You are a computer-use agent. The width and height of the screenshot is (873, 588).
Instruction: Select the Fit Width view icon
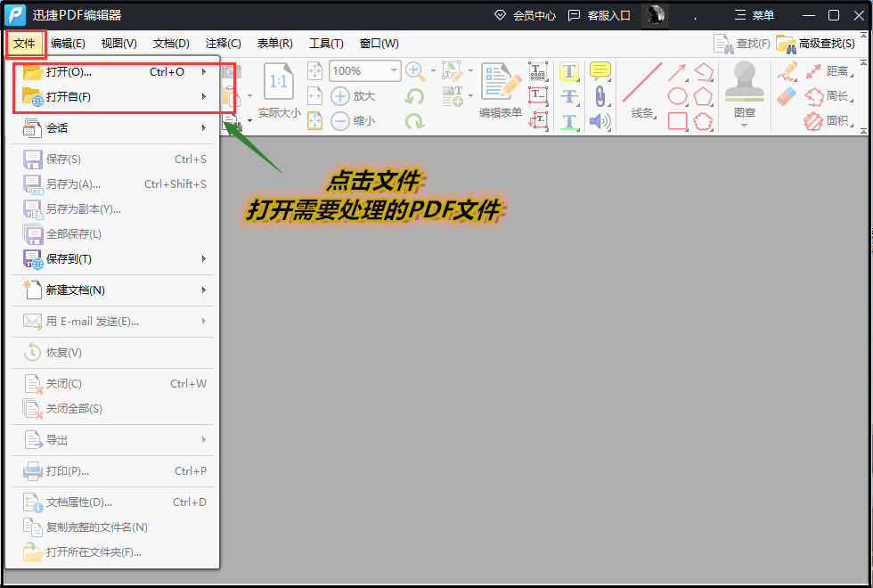tap(315, 96)
